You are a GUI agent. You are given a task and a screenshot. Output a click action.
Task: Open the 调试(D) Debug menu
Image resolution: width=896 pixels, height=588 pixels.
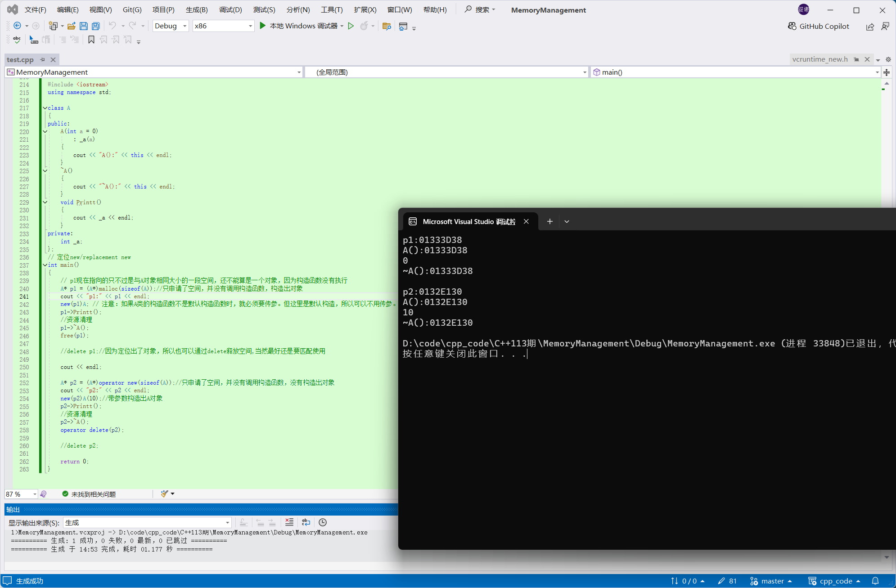pos(230,10)
